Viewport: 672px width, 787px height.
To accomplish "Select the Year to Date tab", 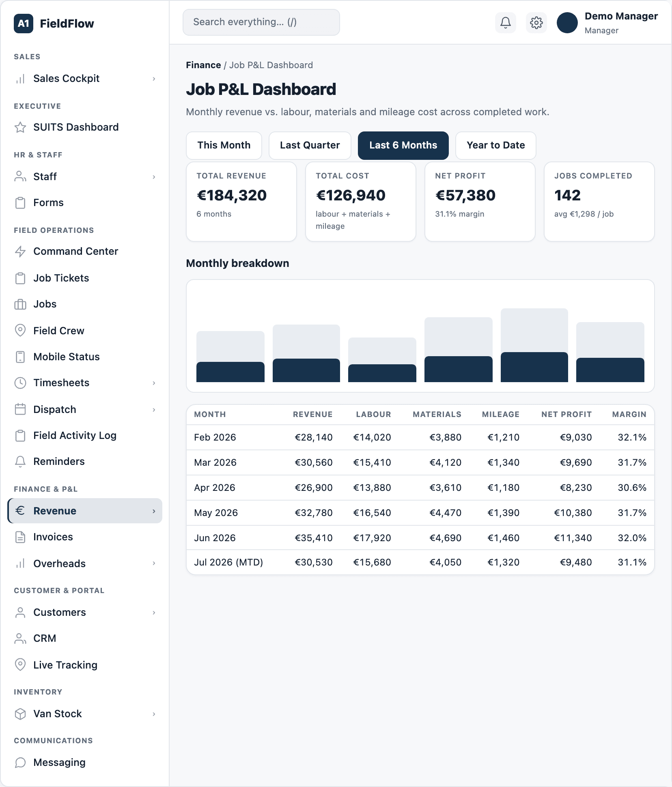I will click(496, 146).
